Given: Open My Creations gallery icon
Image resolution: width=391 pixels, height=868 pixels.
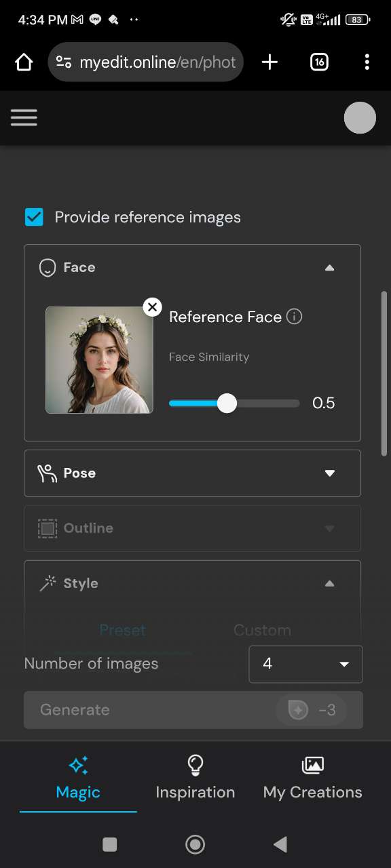Looking at the screenshot, I should click(312, 765).
